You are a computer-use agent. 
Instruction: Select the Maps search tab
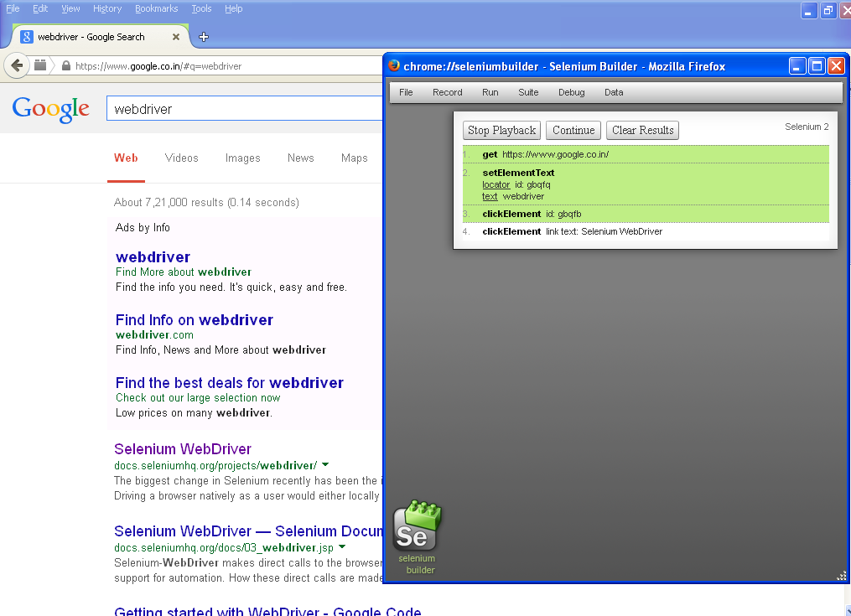(x=355, y=158)
